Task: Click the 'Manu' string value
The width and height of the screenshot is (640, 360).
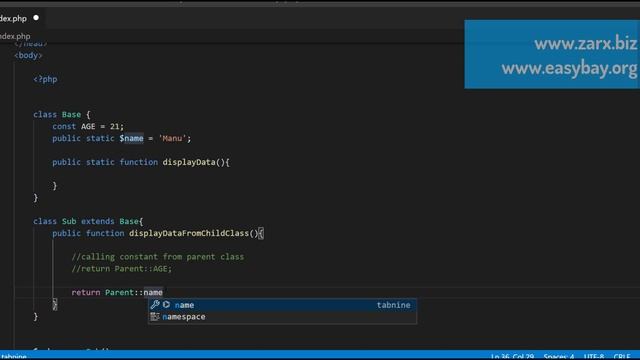Action: 172,138
